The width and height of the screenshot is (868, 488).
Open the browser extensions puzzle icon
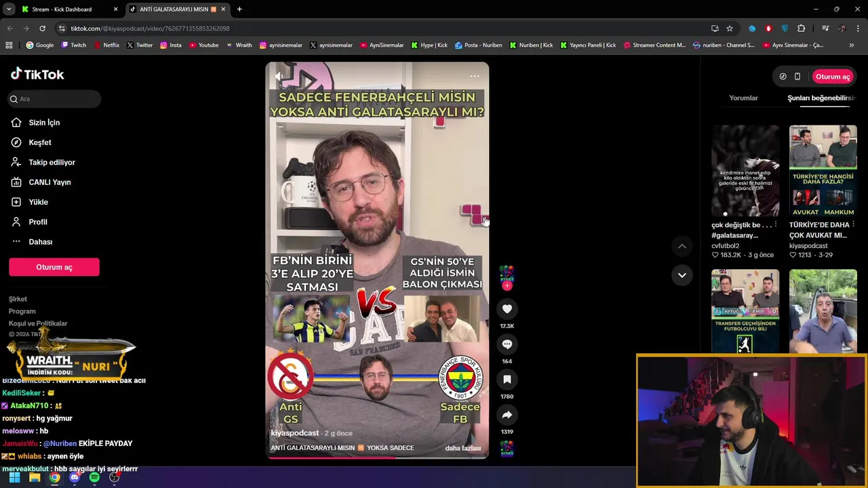801,28
